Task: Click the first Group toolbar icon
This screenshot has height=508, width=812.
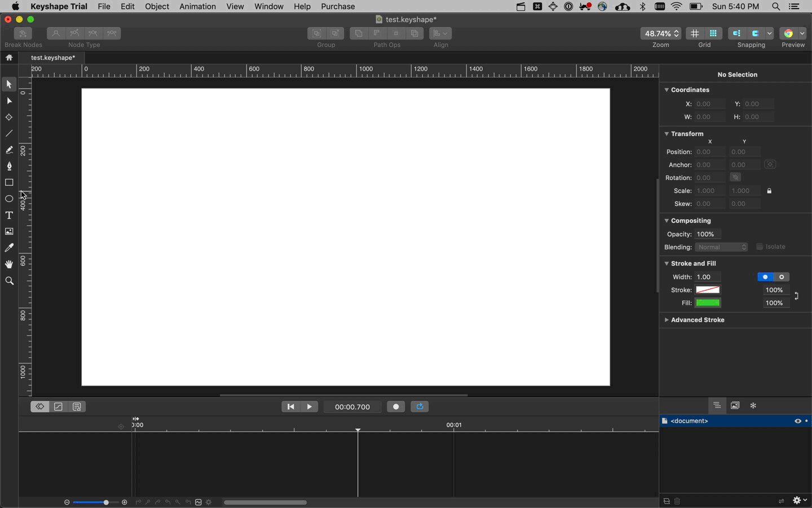Action: 317,33
